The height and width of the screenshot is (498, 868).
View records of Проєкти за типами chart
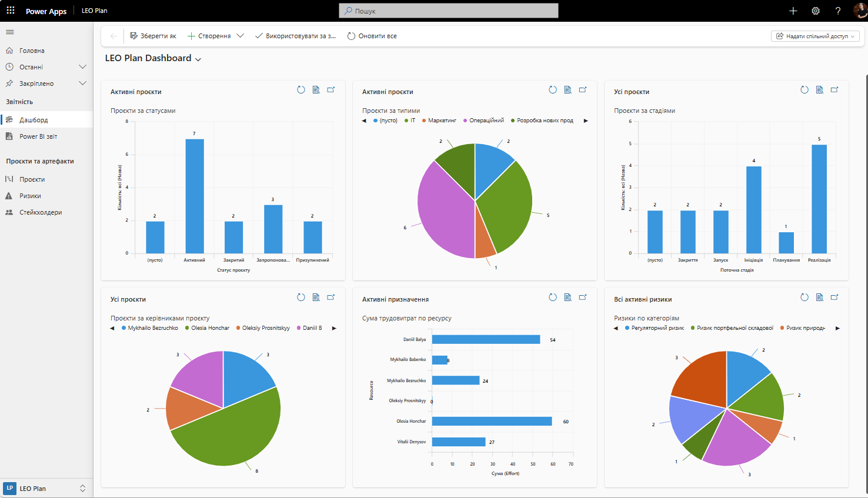tap(568, 90)
